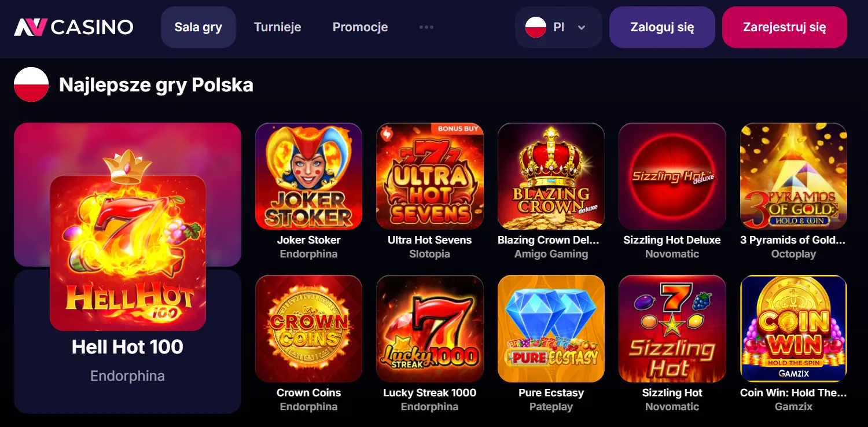Click the round Polish flag beside Najlepsze gry Polska
The width and height of the screenshot is (868, 427).
(31, 84)
